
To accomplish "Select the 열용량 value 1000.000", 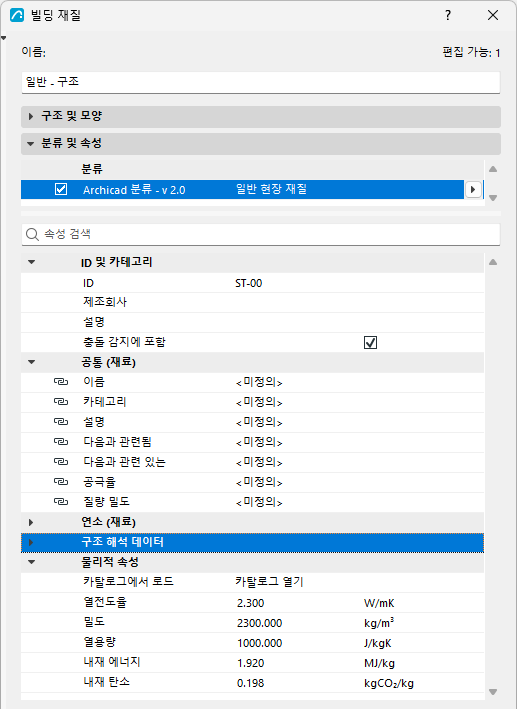I will (260, 643).
